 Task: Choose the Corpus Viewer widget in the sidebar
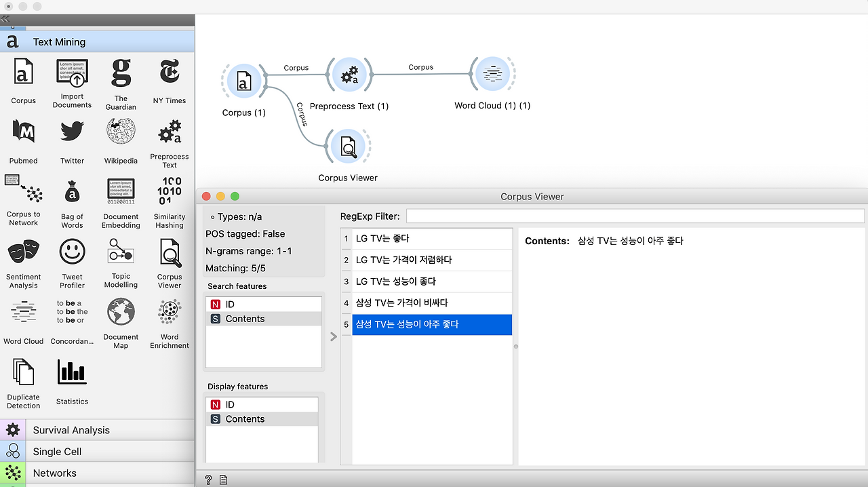coord(169,262)
